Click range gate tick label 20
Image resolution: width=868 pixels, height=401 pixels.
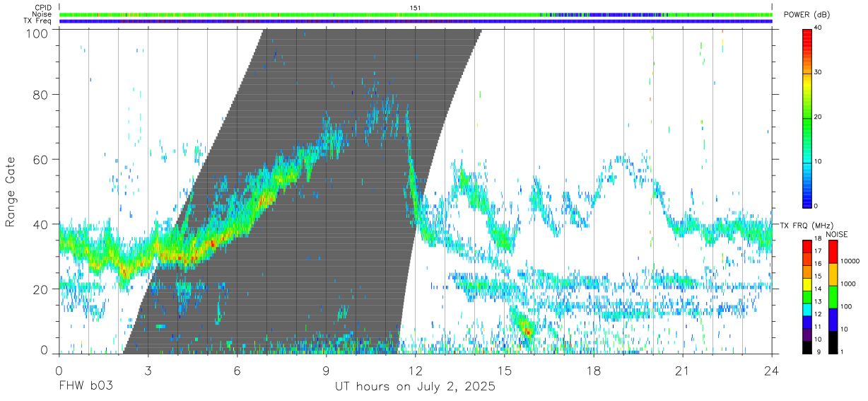41,289
